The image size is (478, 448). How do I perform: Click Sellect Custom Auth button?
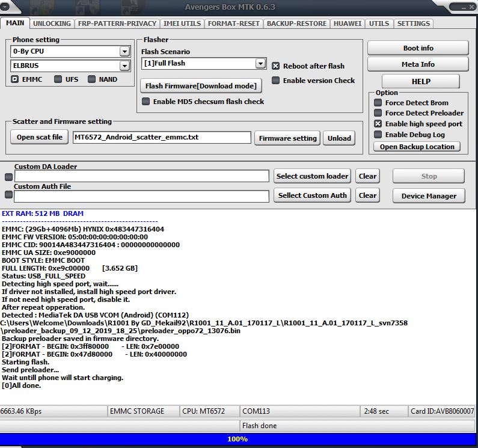click(312, 195)
